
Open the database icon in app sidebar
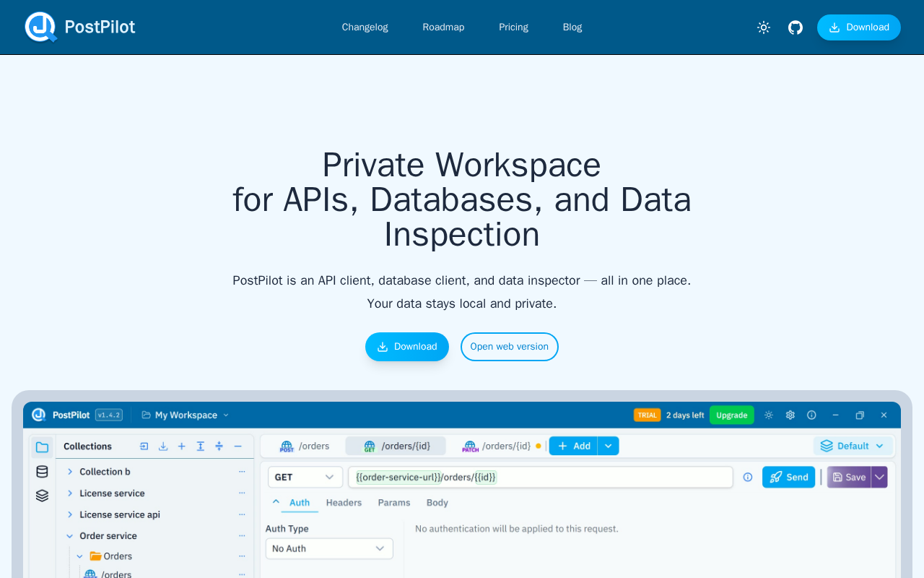[x=42, y=472]
